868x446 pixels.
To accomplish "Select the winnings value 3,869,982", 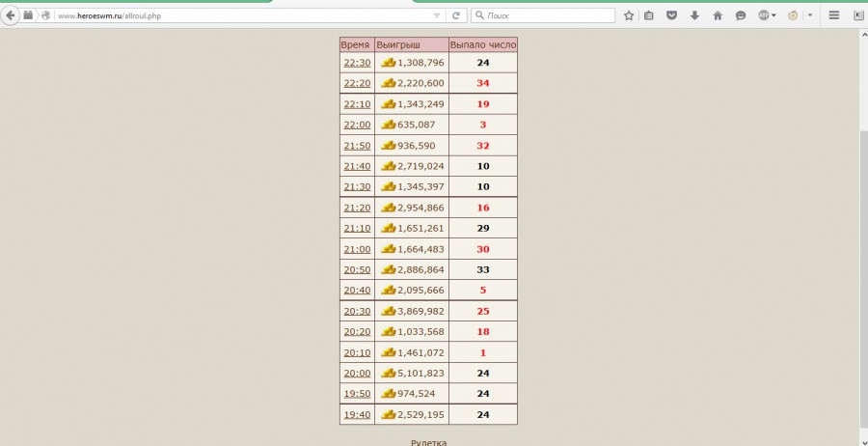I will tap(420, 312).
